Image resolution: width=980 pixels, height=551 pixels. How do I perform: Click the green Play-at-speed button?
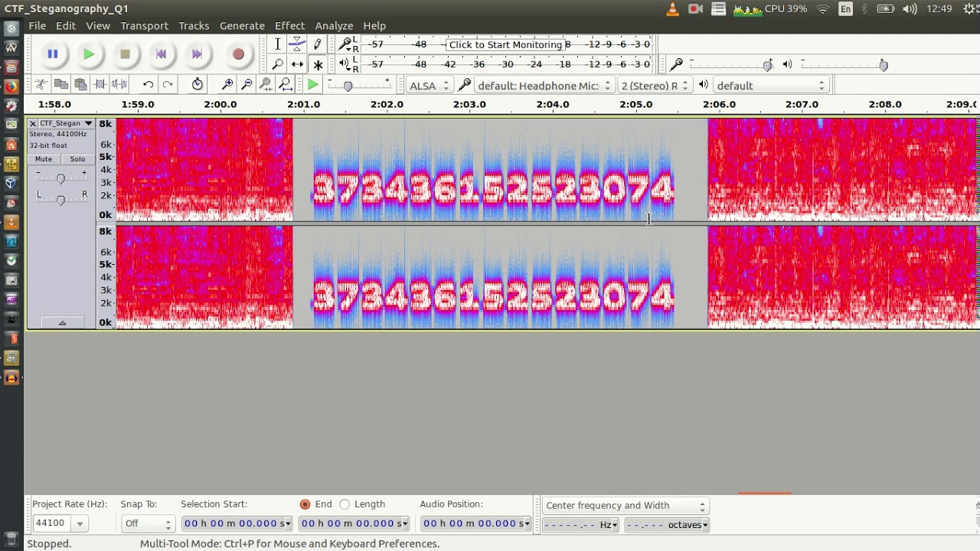point(313,85)
